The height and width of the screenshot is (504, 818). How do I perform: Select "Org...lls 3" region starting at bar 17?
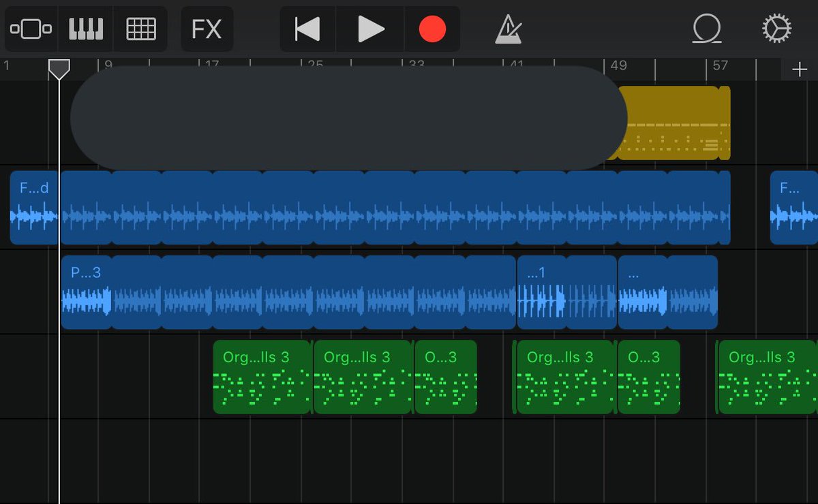point(262,377)
